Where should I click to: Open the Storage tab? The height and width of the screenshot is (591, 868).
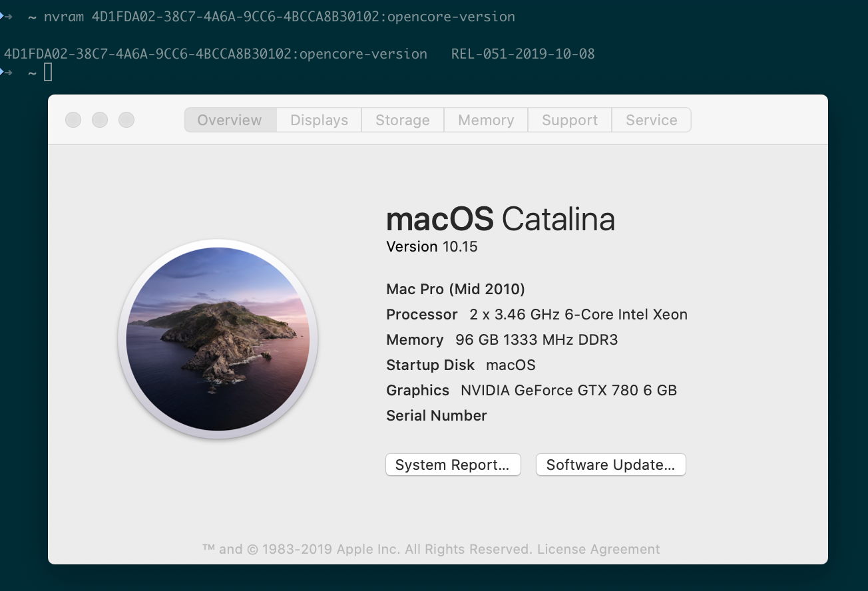pos(402,120)
